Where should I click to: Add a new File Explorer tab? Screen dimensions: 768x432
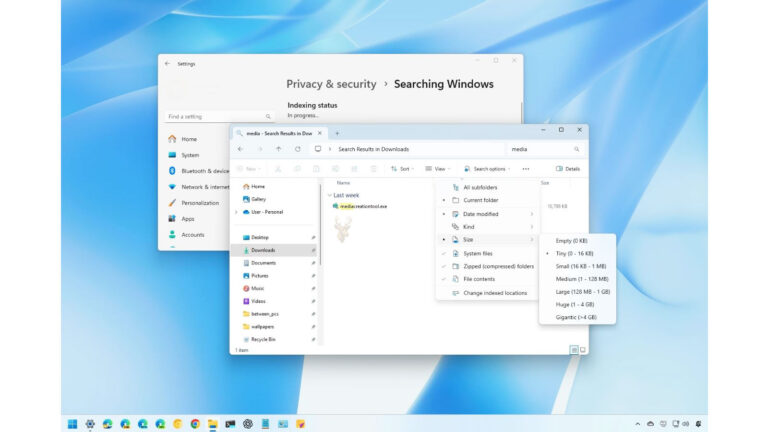pos(337,133)
